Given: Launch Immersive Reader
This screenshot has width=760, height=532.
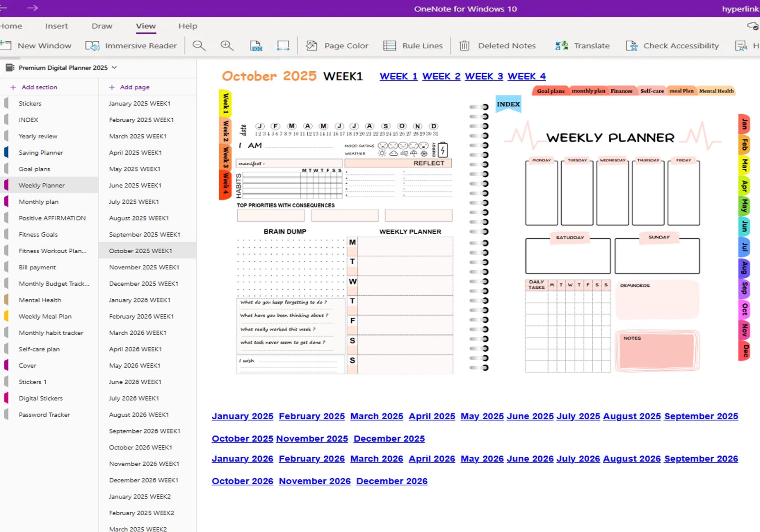Looking at the screenshot, I should tap(134, 45).
